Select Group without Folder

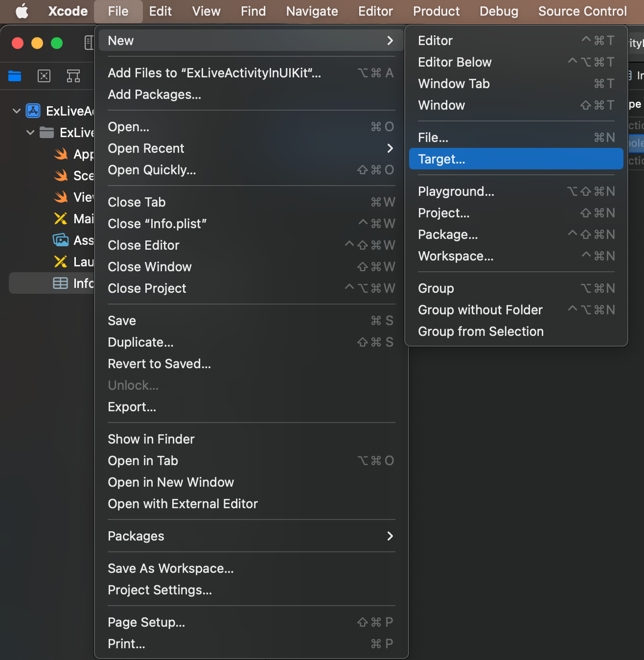point(516,310)
